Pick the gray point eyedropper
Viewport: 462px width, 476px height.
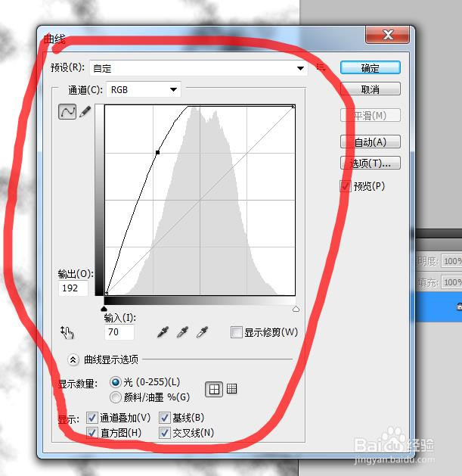pyautogui.click(x=183, y=332)
